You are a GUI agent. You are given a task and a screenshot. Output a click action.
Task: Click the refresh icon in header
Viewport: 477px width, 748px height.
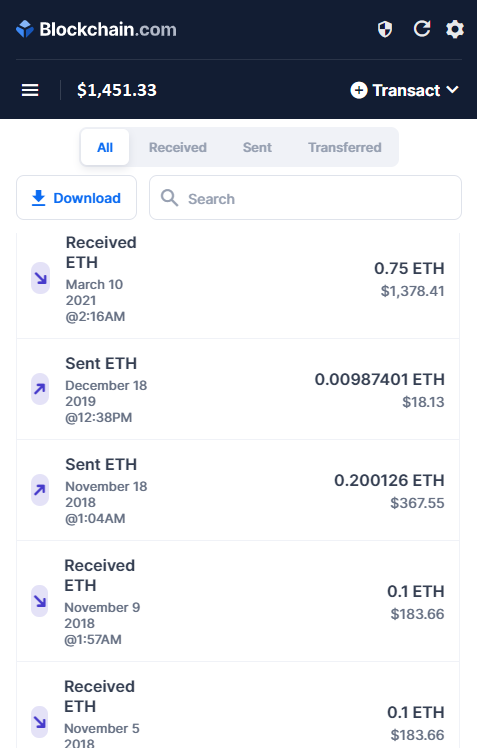point(422,29)
